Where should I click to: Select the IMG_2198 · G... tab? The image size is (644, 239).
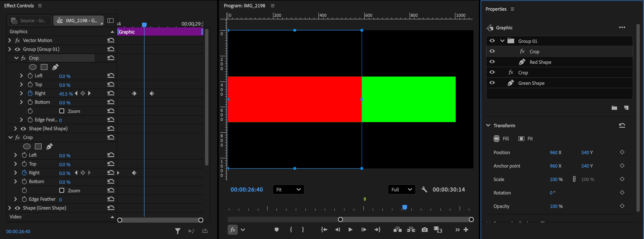(79, 21)
